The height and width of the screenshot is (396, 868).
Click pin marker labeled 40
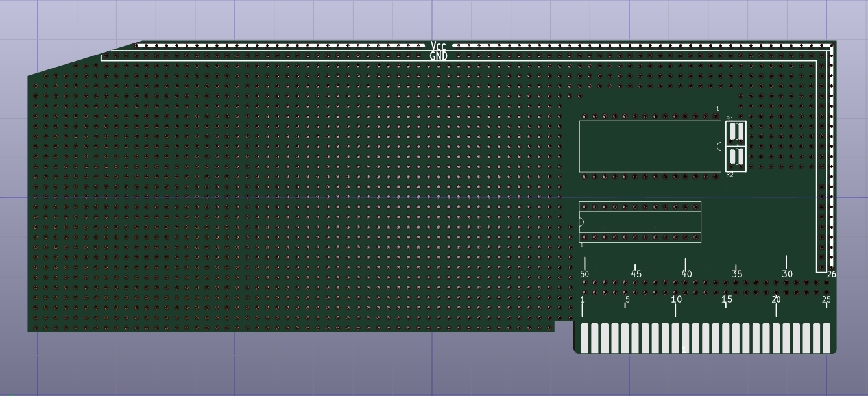[686, 274]
